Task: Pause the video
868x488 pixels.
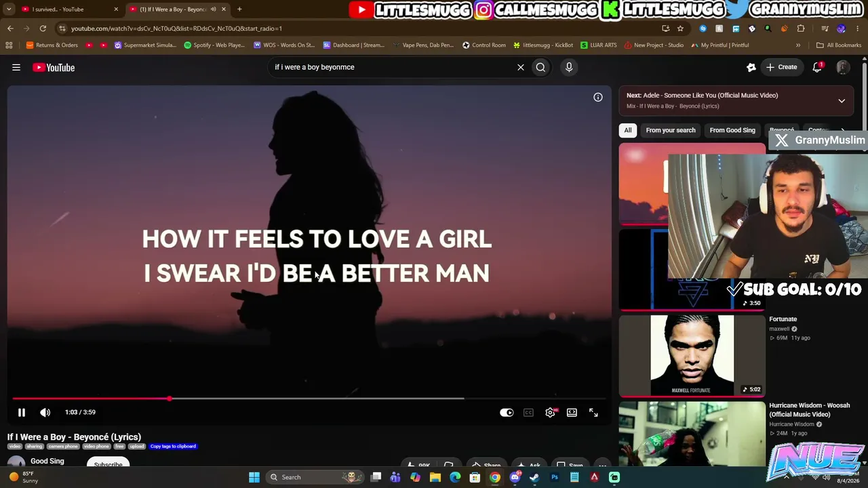Action: click(x=22, y=412)
